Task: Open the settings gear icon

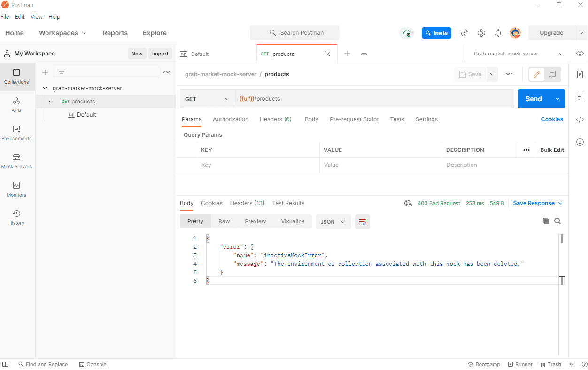Action: click(481, 33)
